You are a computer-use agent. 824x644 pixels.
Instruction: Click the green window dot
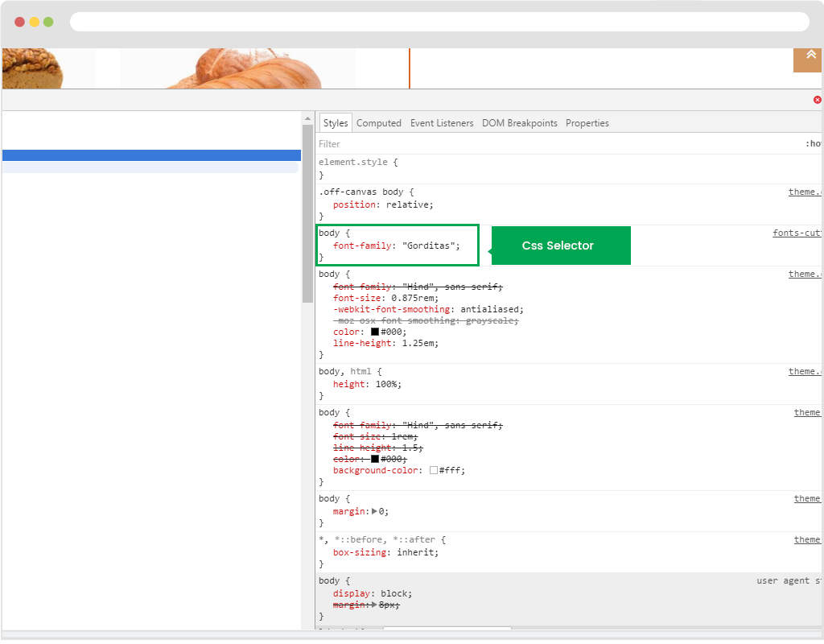tap(48, 22)
